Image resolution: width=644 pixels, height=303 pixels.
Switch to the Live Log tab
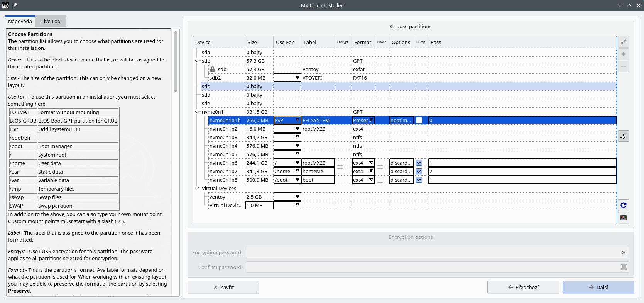pyautogui.click(x=51, y=21)
